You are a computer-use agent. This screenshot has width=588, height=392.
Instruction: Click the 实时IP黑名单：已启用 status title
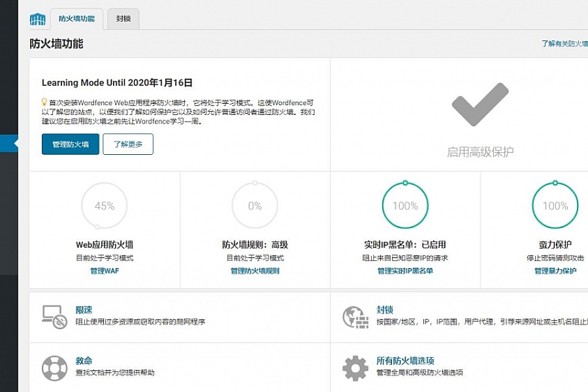point(405,245)
